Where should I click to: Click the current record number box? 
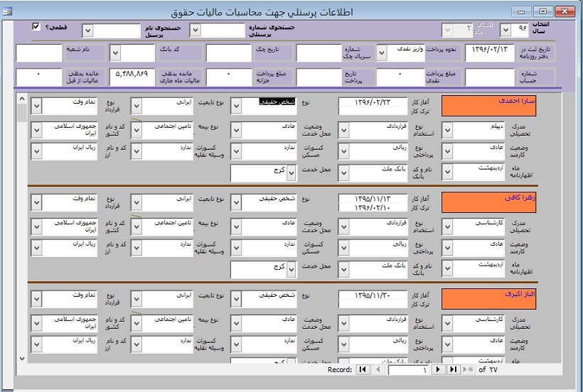click(x=408, y=370)
